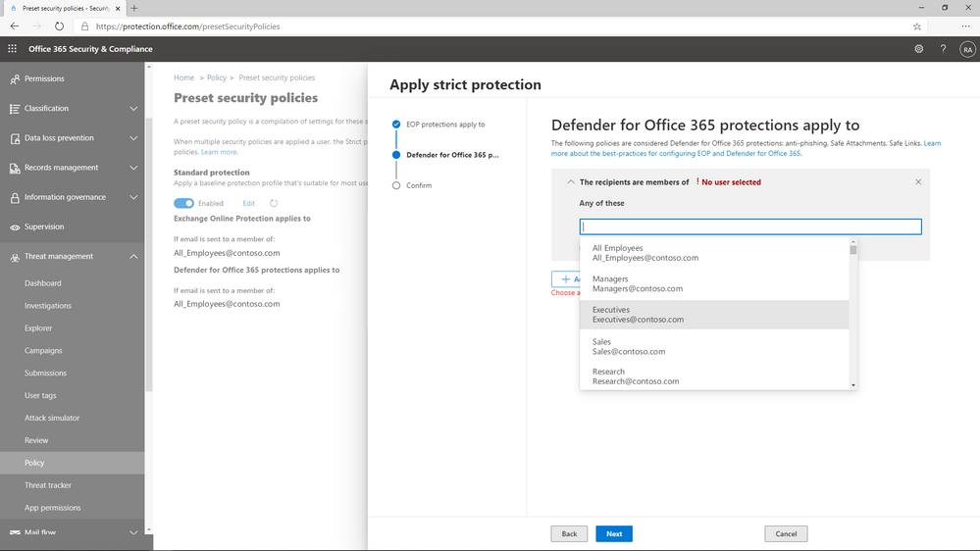Remove the recipients condition with X
The image size is (980, 551).
(x=918, y=181)
